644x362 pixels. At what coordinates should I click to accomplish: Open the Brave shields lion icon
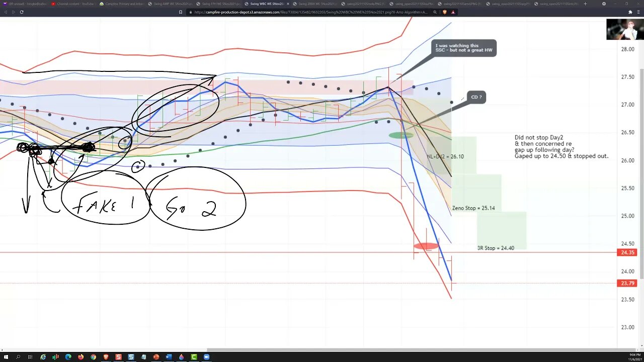[x=445, y=12]
